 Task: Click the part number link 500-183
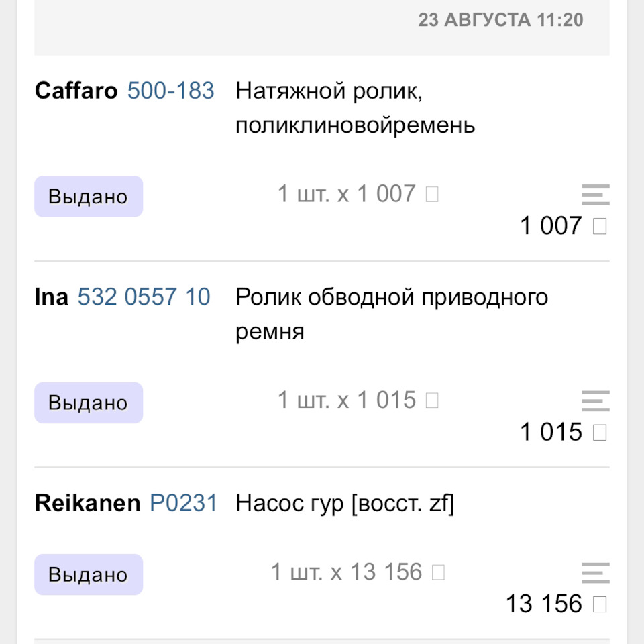pos(171,91)
